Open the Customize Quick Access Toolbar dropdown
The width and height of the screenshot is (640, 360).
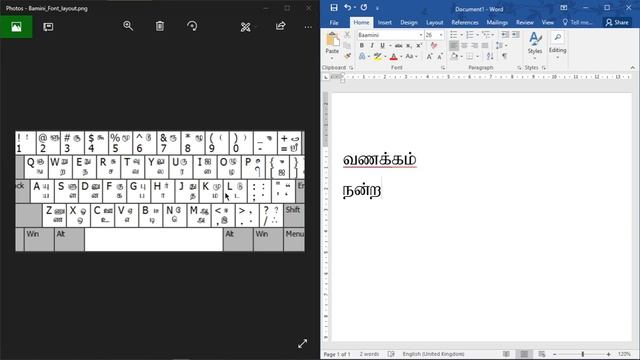coord(377,8)
